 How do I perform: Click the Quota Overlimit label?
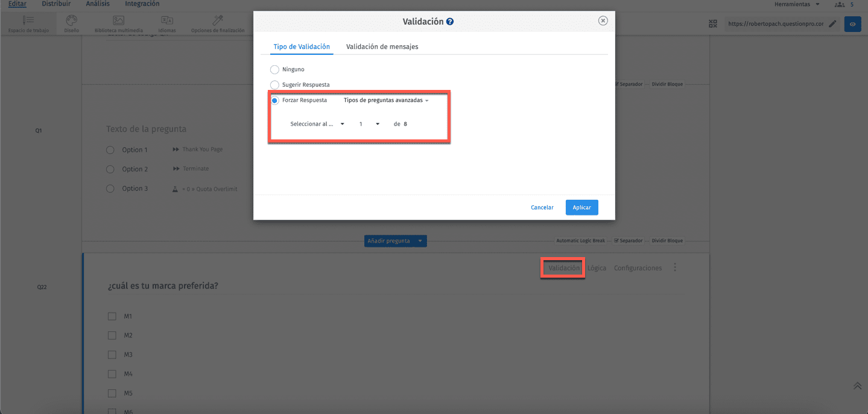pos(211,189)
